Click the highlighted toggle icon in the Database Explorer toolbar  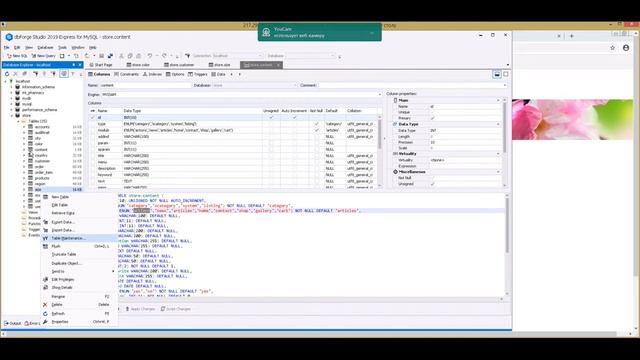pos(64,74)
